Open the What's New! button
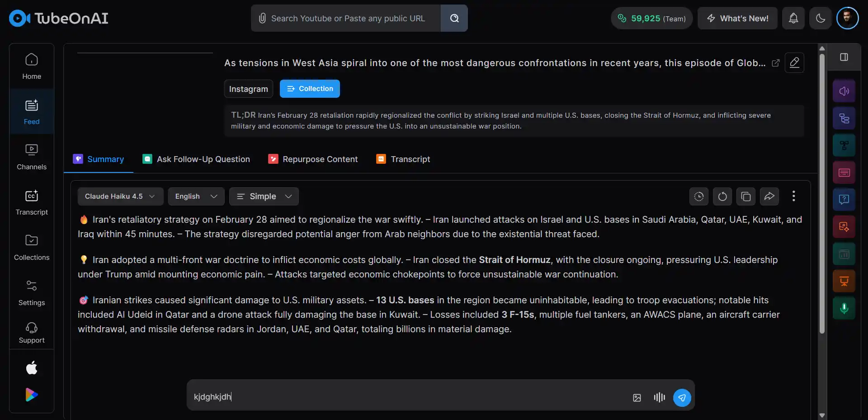The image size is (868, 420). [x=737, y=18]
